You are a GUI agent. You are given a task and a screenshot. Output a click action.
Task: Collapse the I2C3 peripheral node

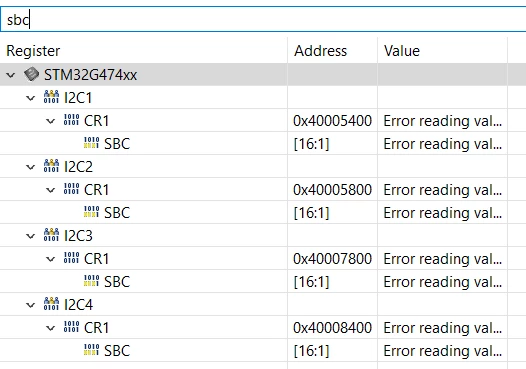(x=31, y=236)
